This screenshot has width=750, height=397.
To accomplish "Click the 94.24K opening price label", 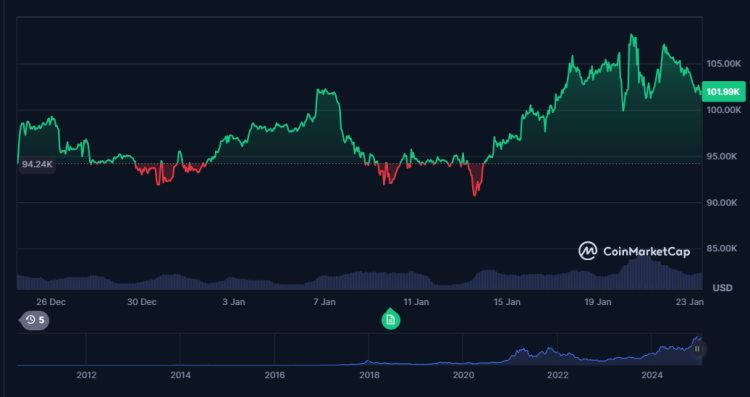I will point(38,165).
